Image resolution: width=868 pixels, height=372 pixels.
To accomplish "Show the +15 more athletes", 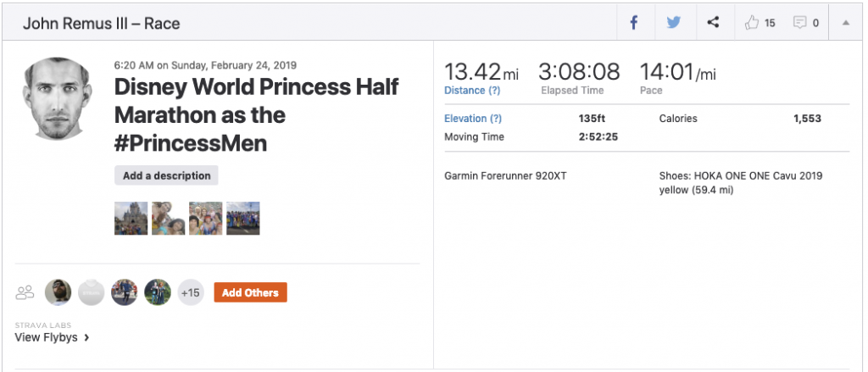I will click(190, 293).
